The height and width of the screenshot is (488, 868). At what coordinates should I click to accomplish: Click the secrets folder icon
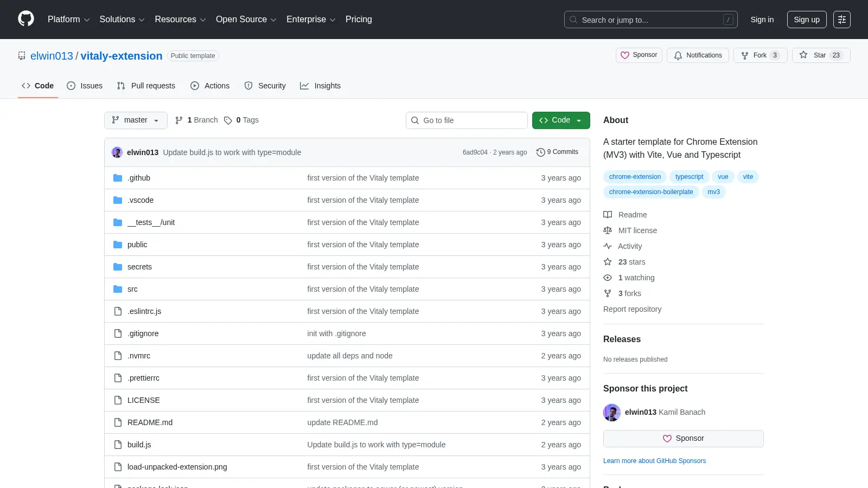pyautogui.click(x=118, y=267)
